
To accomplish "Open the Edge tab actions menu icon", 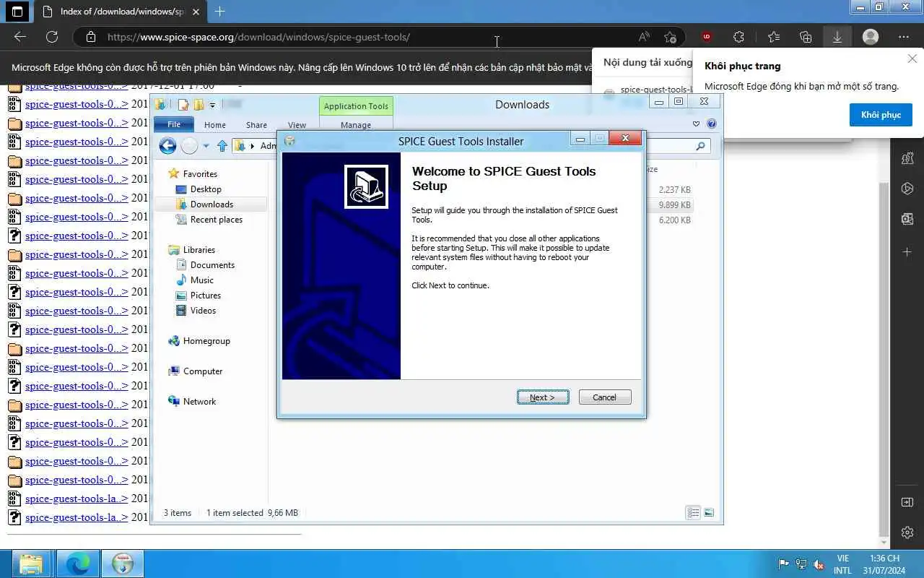I will click(x=18, y=11).
